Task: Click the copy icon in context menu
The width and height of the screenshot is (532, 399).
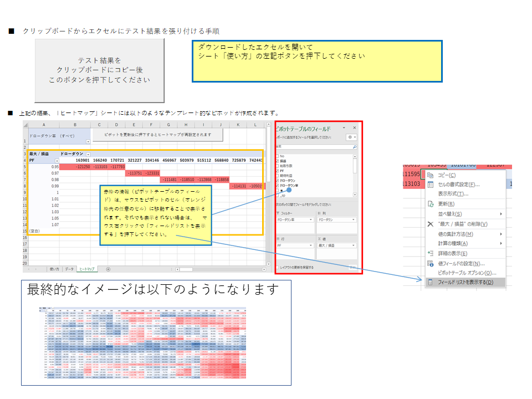Action: click(430, 175)
